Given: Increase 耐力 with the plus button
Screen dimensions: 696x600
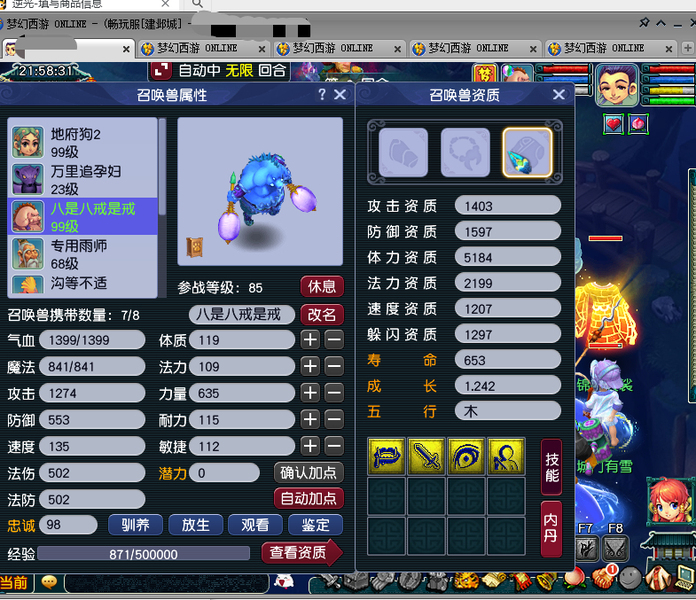Looking at the screenshot, I should pyautogui.click(x=310, y=420).
